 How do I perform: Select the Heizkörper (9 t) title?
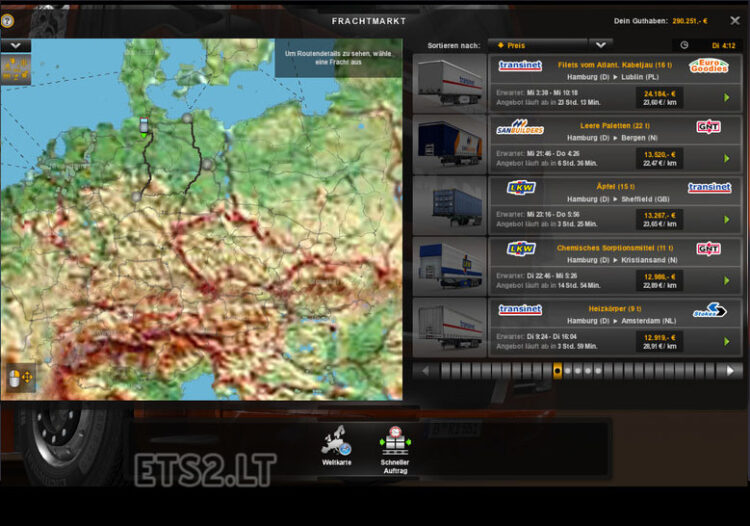coord(615,309)
